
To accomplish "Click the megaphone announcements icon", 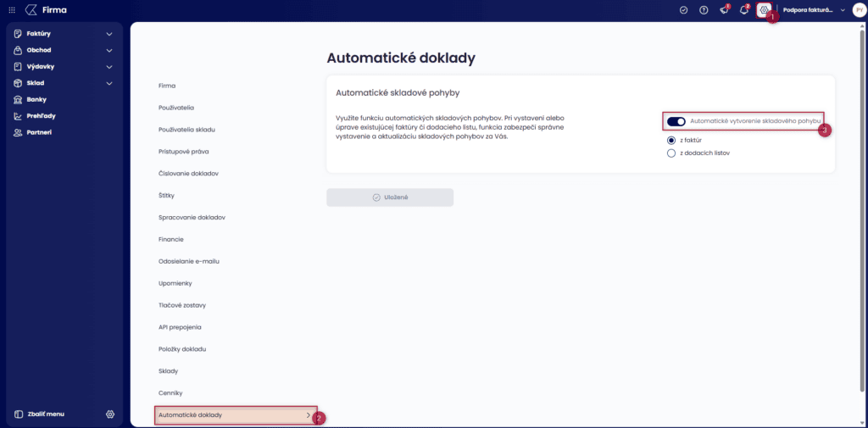I will (723, 10).
